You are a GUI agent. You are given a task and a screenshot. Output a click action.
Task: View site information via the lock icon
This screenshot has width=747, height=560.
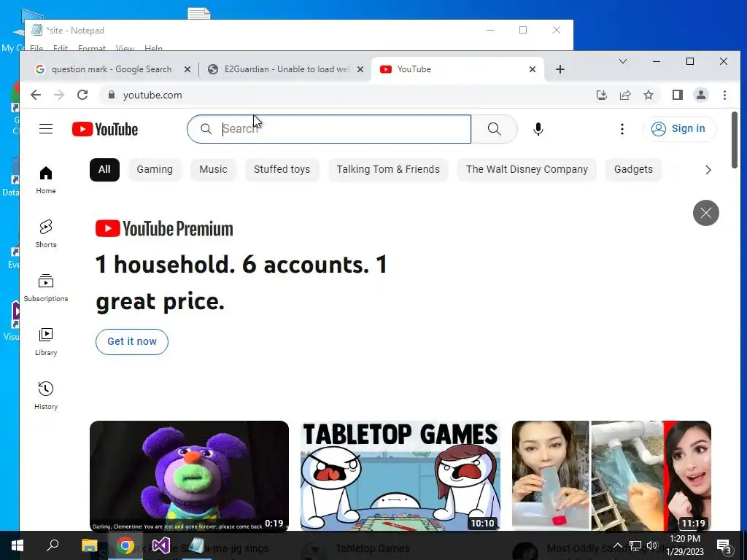[x=112, y=95]
